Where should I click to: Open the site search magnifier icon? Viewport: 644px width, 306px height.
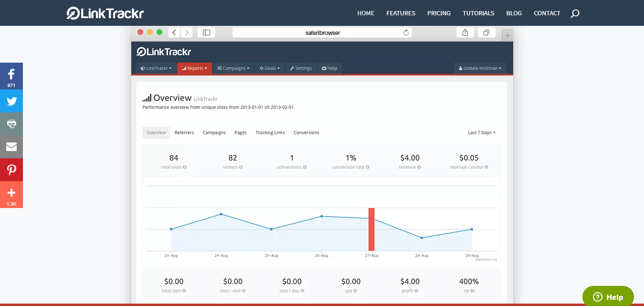tap(575, 13)
